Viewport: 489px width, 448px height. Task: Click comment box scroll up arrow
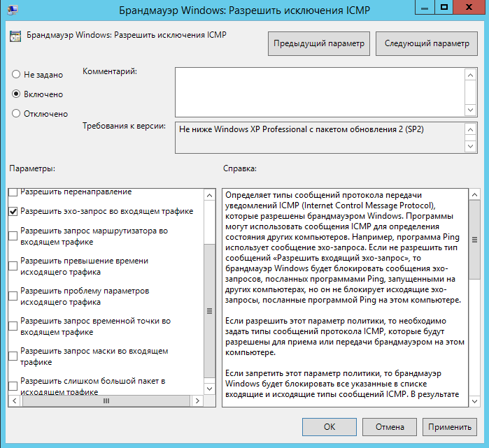(471, 75)
